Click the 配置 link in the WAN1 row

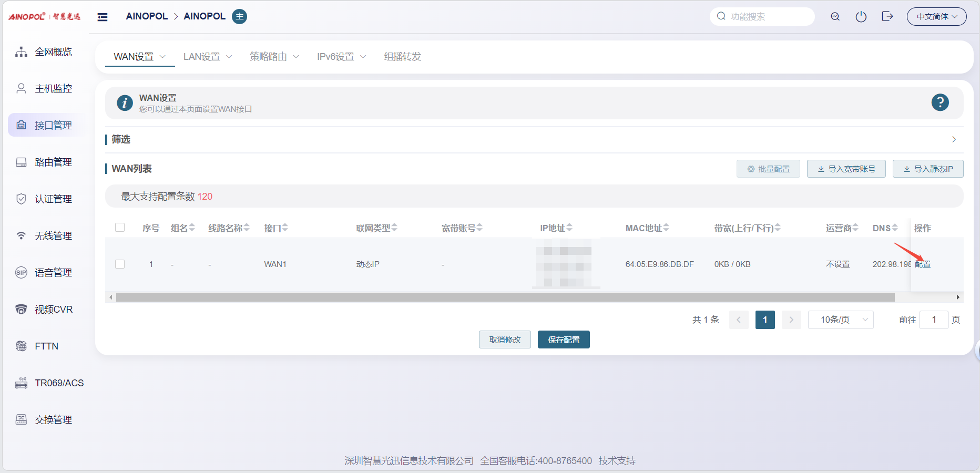click(x=923, y=264)
